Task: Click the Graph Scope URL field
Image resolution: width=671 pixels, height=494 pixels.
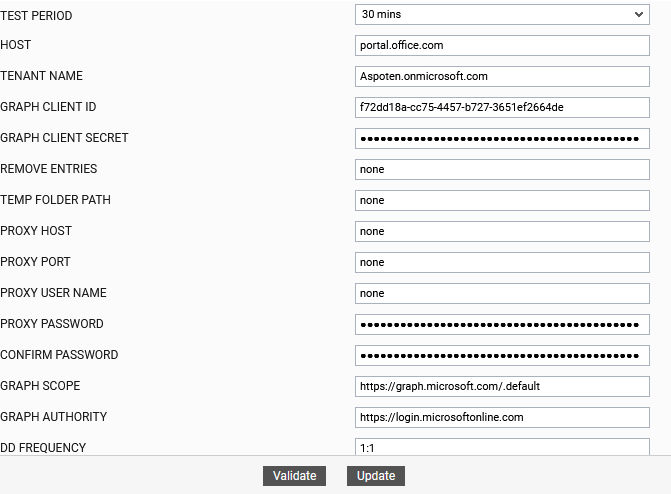Action: pos(502,386)
